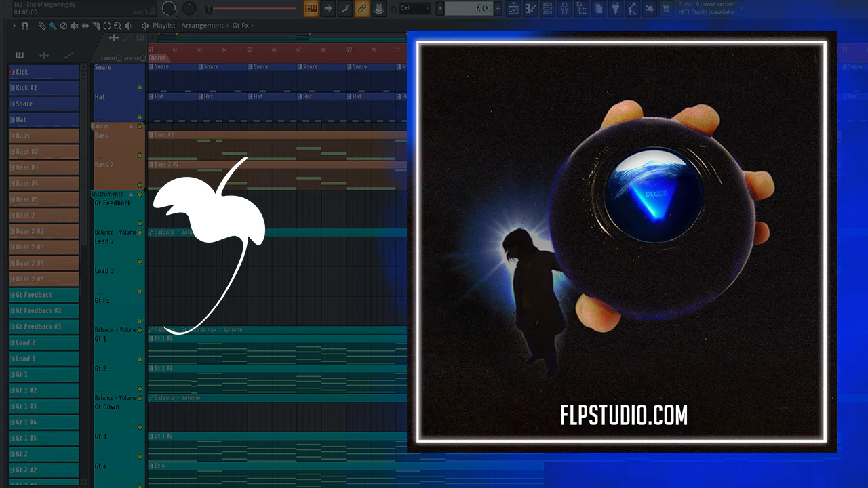
Task: Open the Mixer view icon
Action: pos(565,8)
